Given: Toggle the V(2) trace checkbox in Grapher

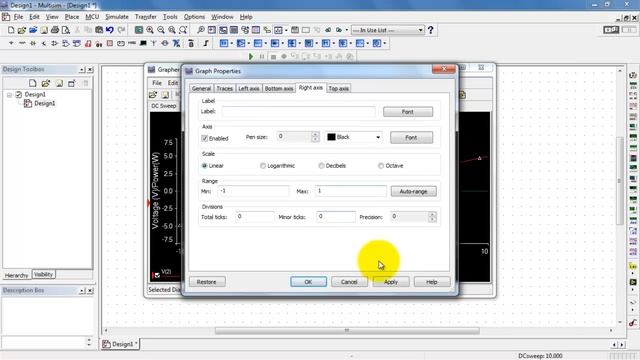Looking at the screenshot, I should point(157,275).
